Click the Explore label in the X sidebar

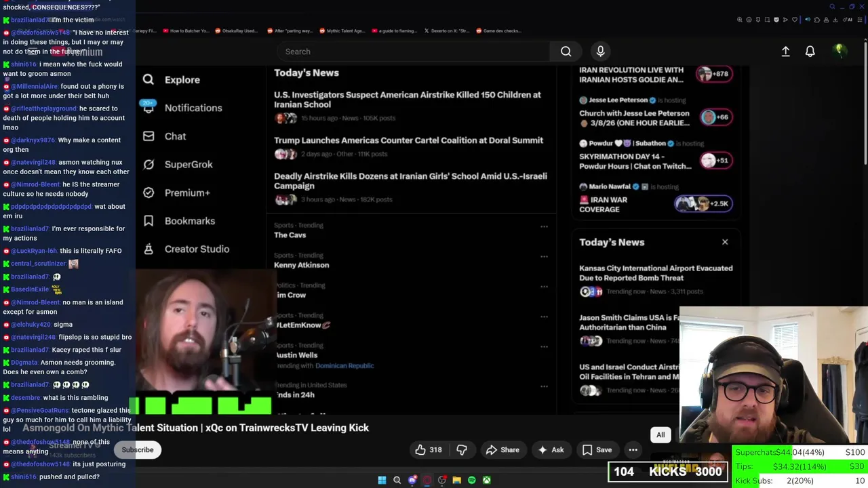[x=182, y=80]
